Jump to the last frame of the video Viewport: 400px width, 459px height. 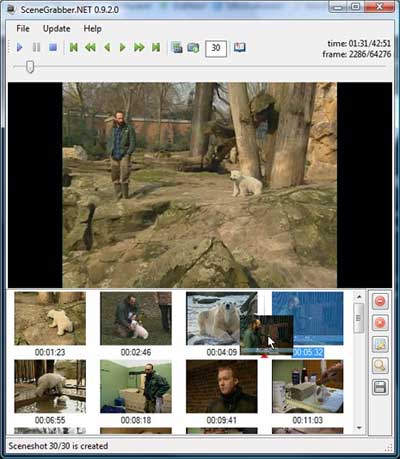156,47
